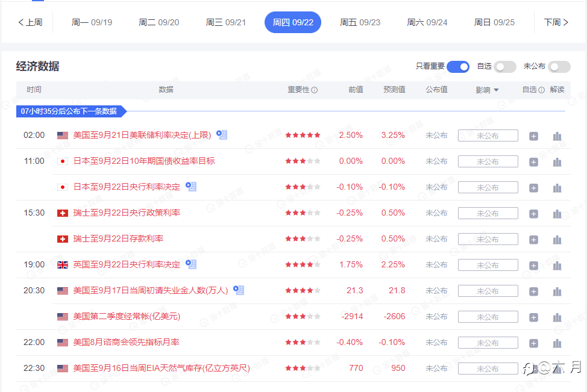Add the Fed rate decision to watchlist
Image resolution: width=587 pixels, height=392 pixels.
pos(533,136)
